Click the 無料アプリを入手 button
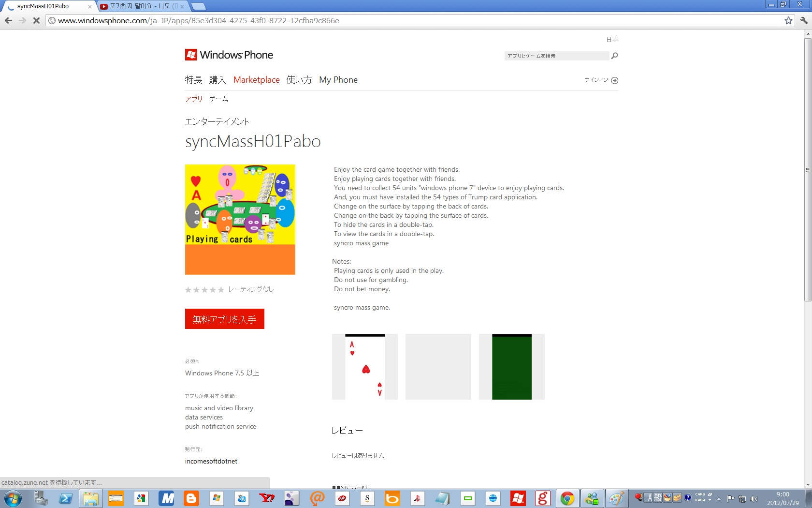 click(x=225, y=319)
